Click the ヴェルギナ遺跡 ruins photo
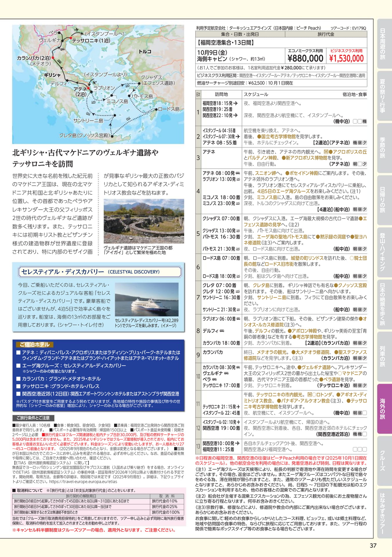The image size is (392, 557). click(144, 221)
